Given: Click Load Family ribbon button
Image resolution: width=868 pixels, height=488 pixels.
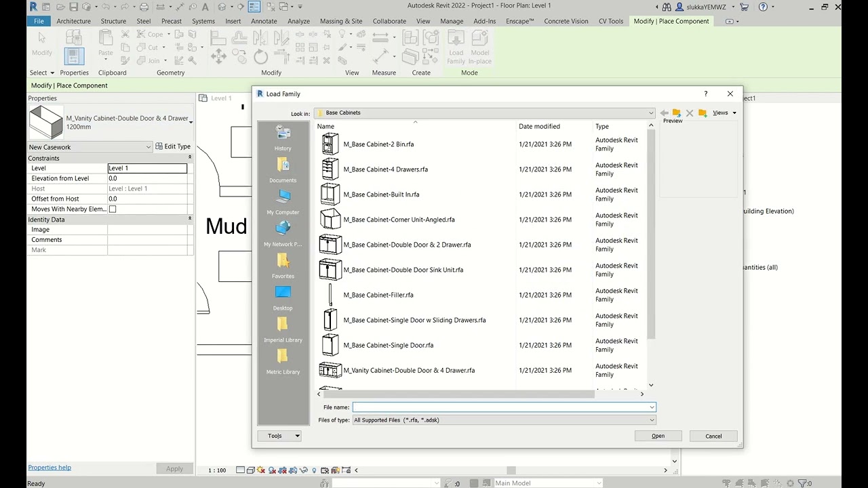Looking at the screenshot, I should 456,47.
